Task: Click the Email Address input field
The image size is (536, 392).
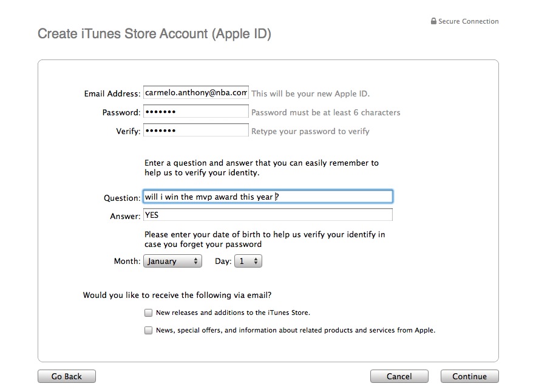Action: (x=195, y=93)
